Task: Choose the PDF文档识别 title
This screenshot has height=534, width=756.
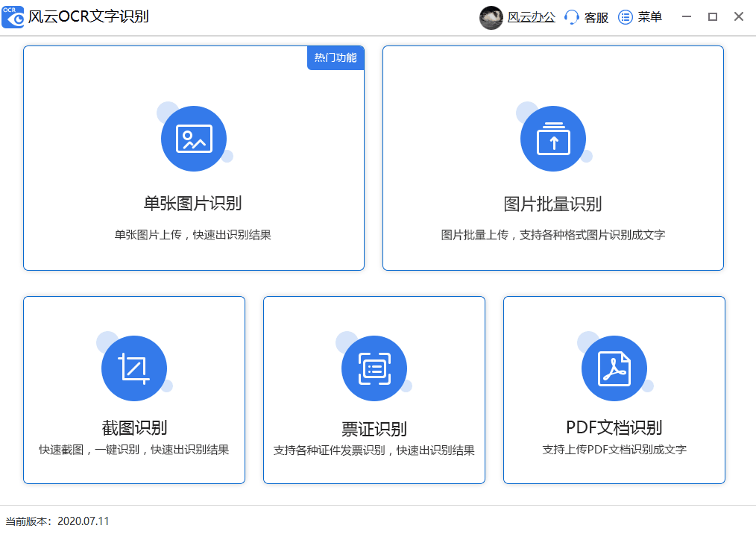Action: [614, 427]
